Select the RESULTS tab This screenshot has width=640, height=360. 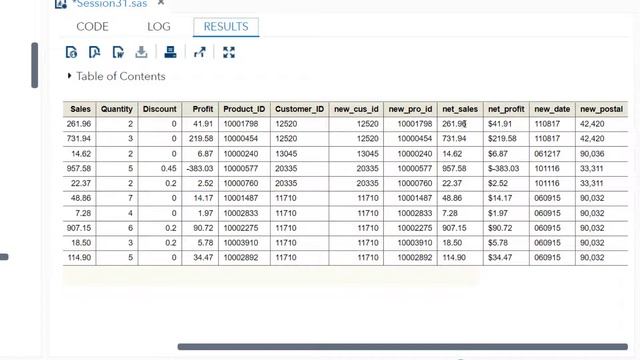(x=226, y=27)
